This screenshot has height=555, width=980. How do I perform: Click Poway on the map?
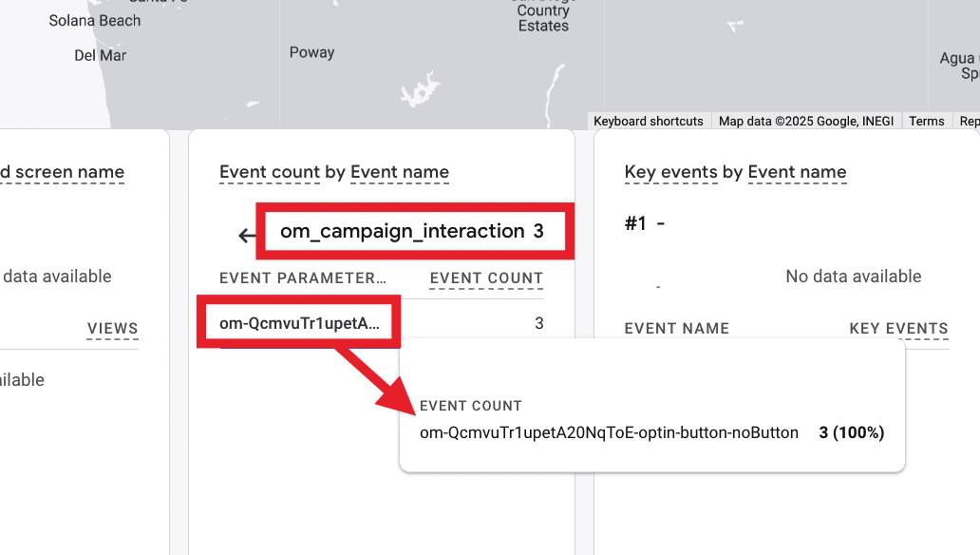point(311,52)
